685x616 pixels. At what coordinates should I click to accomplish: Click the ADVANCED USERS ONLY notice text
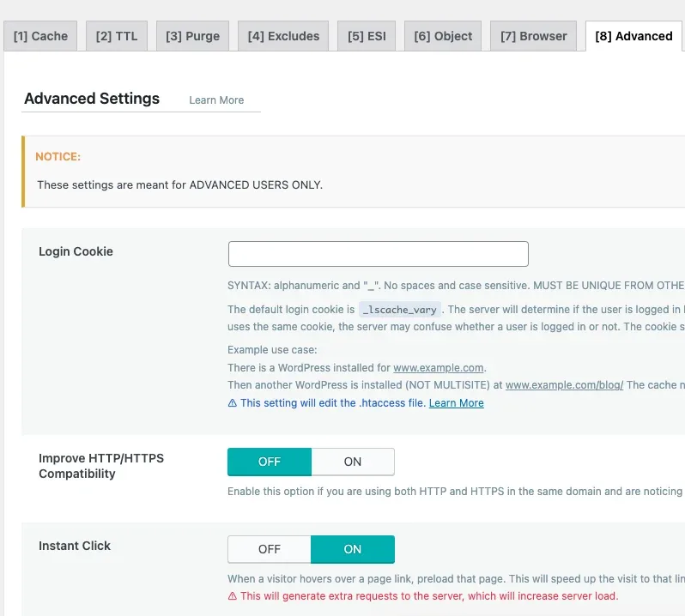(x=179, y=185)
